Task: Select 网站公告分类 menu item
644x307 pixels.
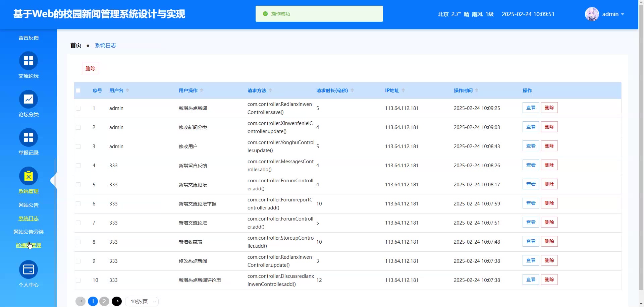Action: tap(29, 232)
